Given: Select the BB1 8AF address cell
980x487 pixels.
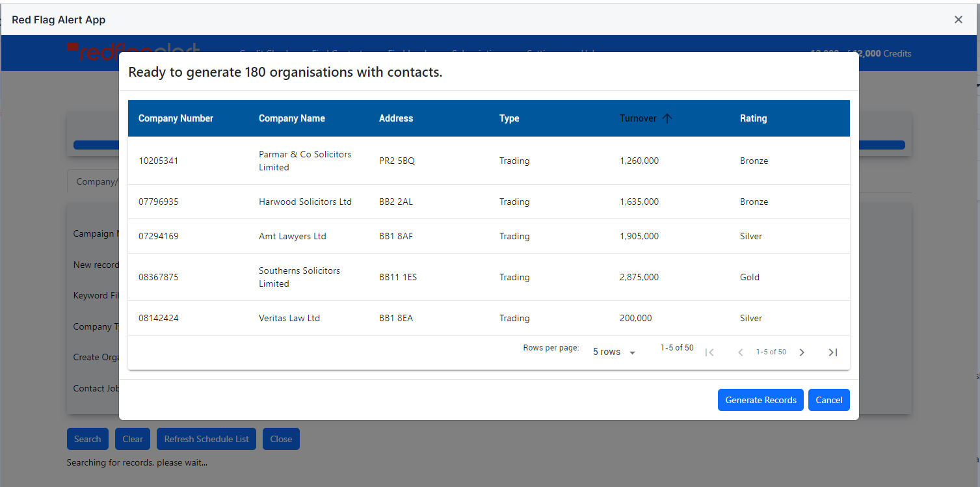Looking at the screenshot, I should tap(396, 236).
